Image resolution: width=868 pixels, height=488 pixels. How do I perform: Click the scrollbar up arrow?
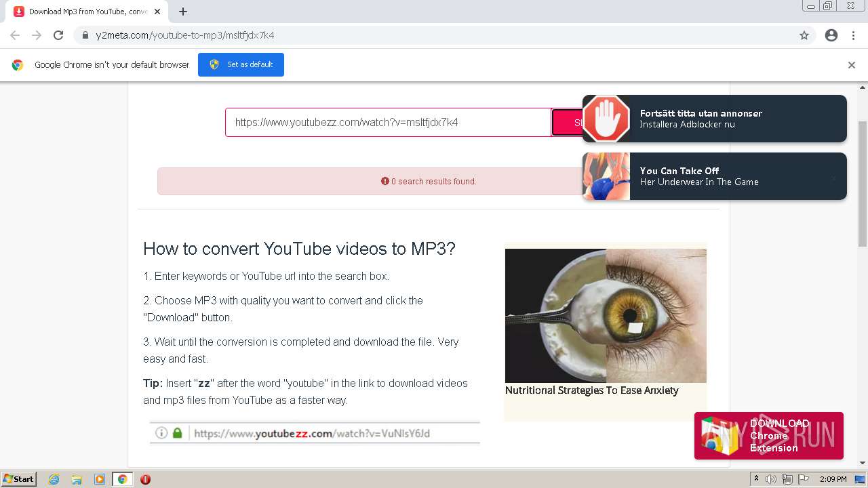pos(863,87)
